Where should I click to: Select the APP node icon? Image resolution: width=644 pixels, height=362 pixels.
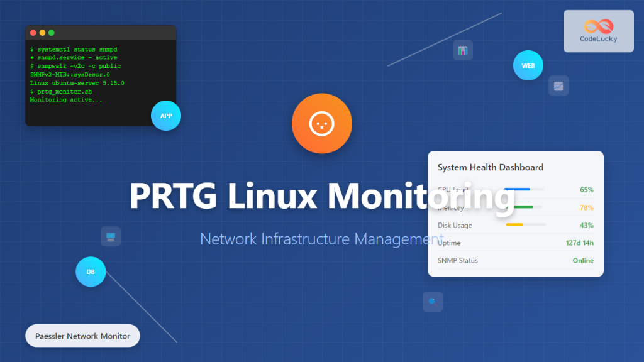click(166, 116)
